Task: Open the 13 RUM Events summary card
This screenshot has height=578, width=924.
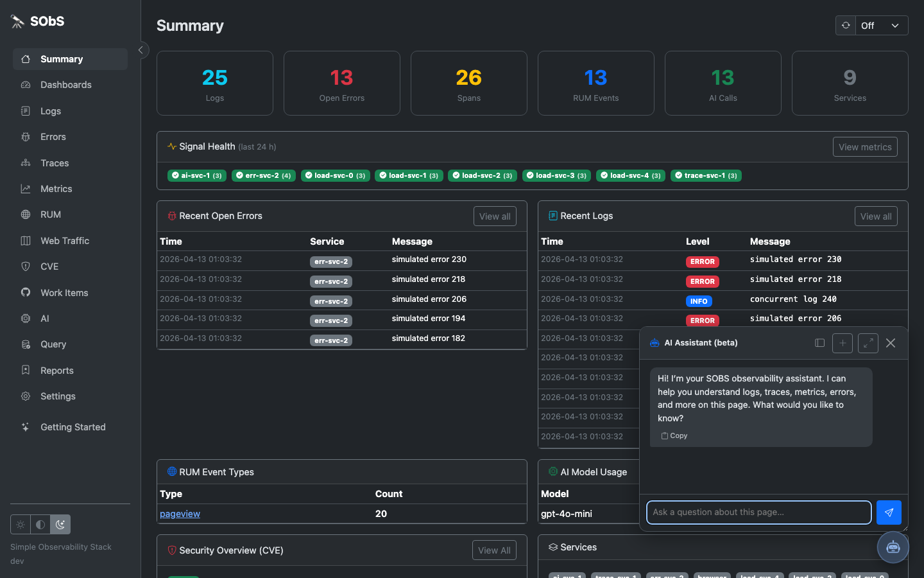Action: click(596, 83)
